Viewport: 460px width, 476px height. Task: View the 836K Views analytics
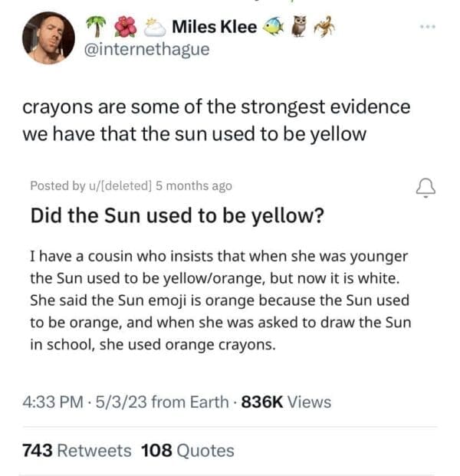[x=286, y=402]
